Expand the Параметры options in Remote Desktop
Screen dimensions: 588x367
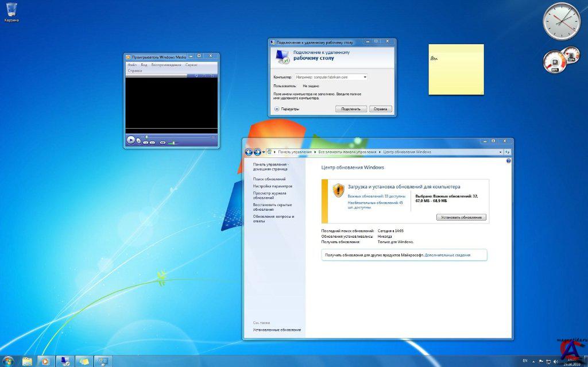pos(276,109)
